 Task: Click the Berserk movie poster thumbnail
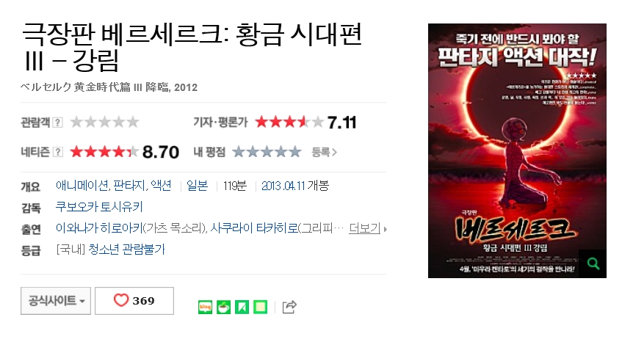(x=517, y=150)
